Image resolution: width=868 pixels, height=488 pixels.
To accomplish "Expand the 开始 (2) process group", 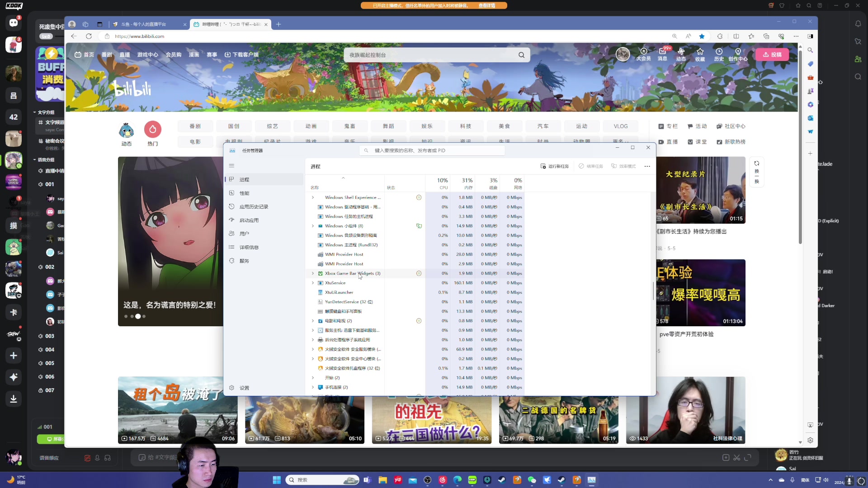I will coord(312,378).
